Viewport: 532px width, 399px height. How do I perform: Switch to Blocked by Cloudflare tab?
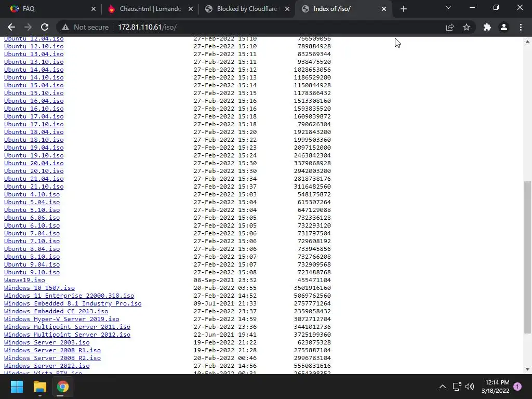pos(247,9)
